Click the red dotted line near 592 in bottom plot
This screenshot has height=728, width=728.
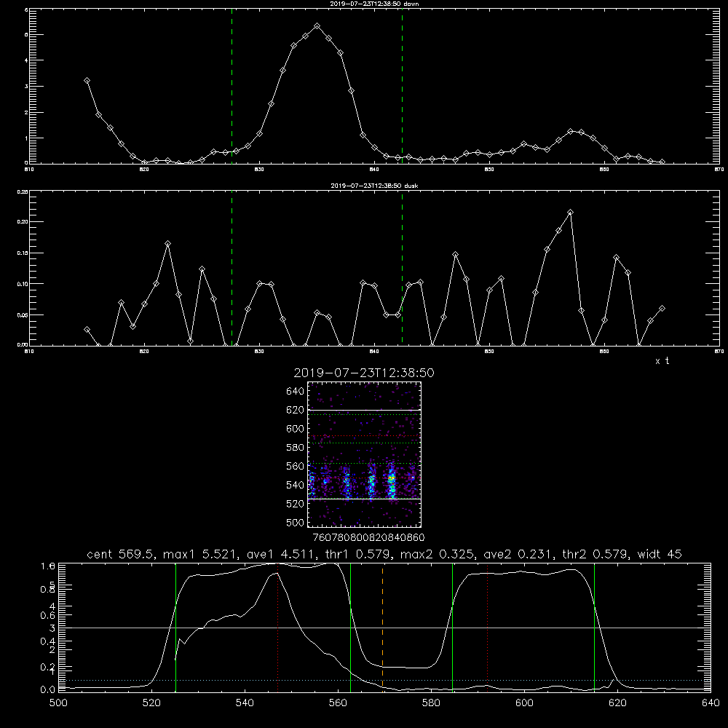pos(488,628)
